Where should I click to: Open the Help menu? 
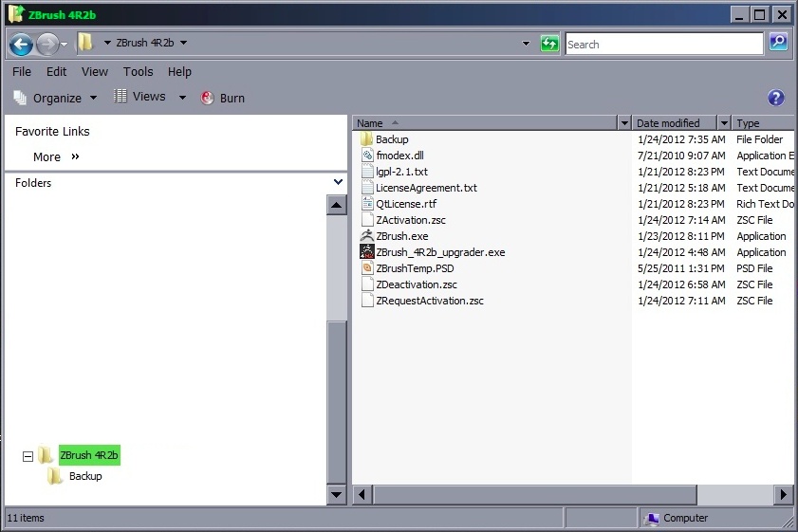point(179,72)
